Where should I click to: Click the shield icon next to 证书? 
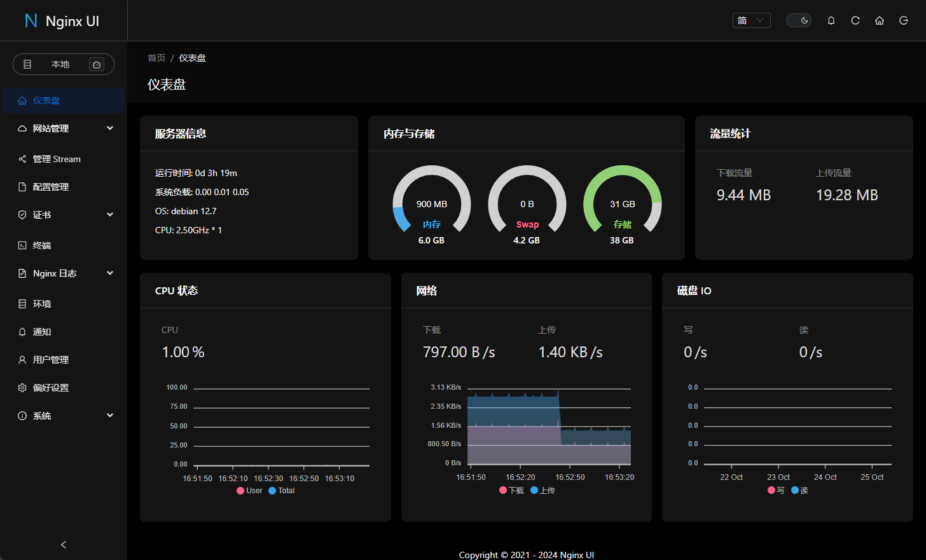22,215
